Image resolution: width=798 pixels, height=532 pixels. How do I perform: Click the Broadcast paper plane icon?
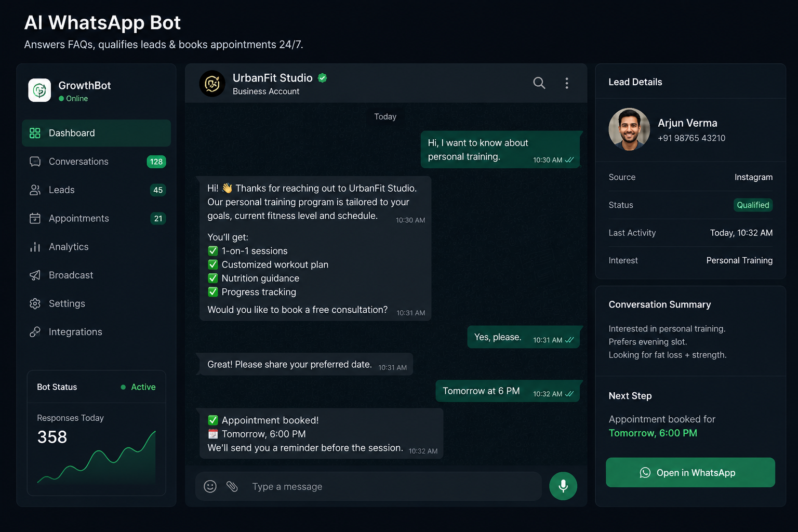coord(35,275)
